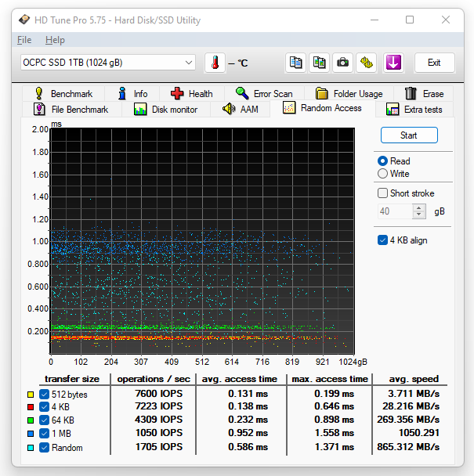The width and height of the screenshot is (474, 476).
Task: Click the Disk monitor chart icon
Action: pyautogui.click(x=140, y=109)
